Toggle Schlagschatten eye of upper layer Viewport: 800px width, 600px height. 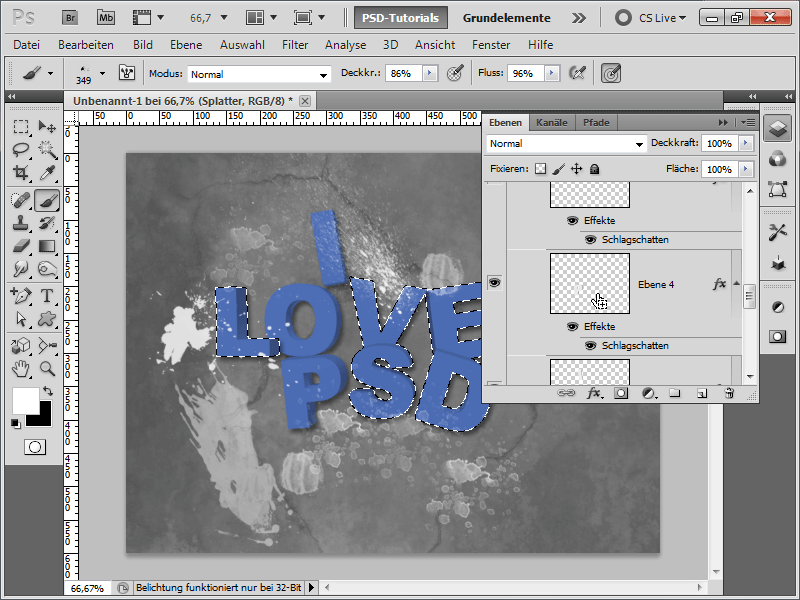(x=590, y=239)
